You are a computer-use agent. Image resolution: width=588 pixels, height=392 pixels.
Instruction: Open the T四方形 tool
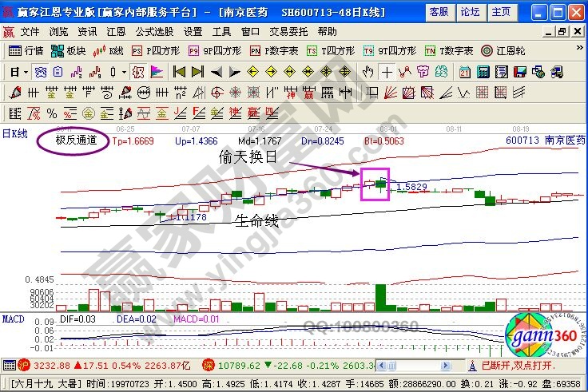(331, 50)
